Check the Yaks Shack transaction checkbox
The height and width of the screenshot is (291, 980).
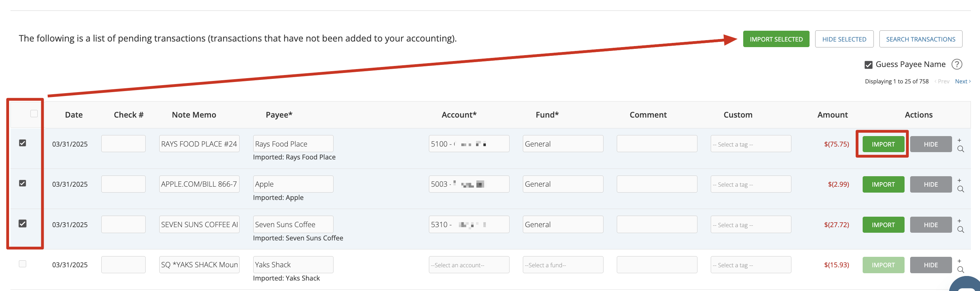tap(22, 264)
